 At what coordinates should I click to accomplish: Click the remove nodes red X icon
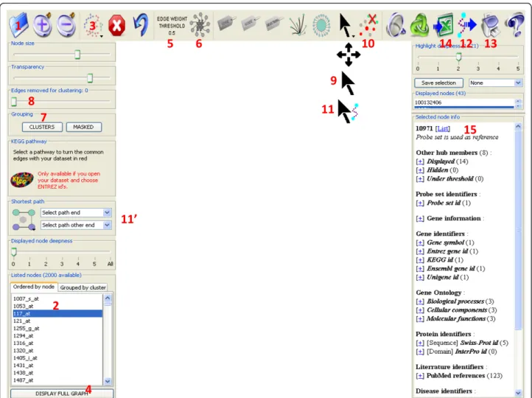click(x=369, y=25)
